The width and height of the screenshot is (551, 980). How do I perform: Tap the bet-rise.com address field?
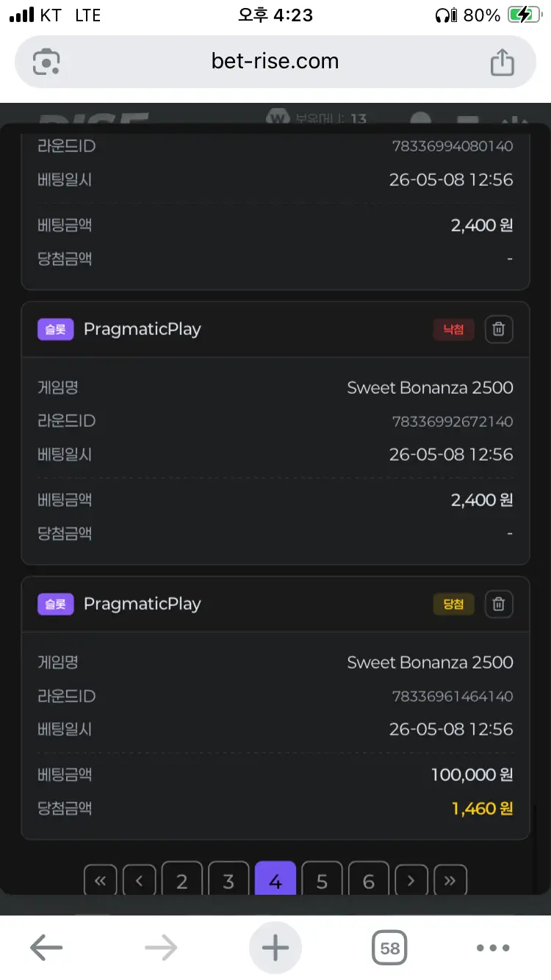pos(275,62)
